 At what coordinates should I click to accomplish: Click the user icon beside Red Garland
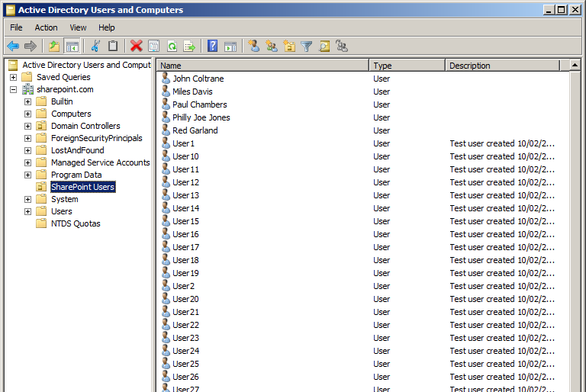(x=166, y=130)
